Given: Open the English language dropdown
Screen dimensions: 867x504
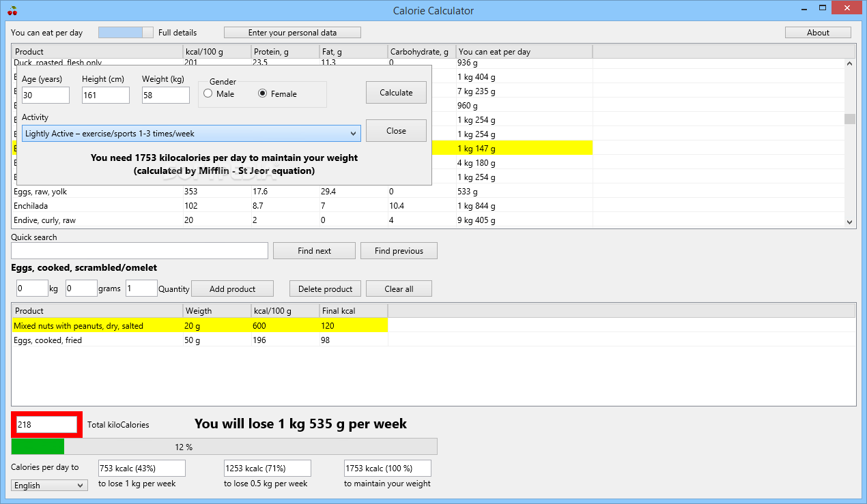Looking at the screenshot, I should click(49, 485).
